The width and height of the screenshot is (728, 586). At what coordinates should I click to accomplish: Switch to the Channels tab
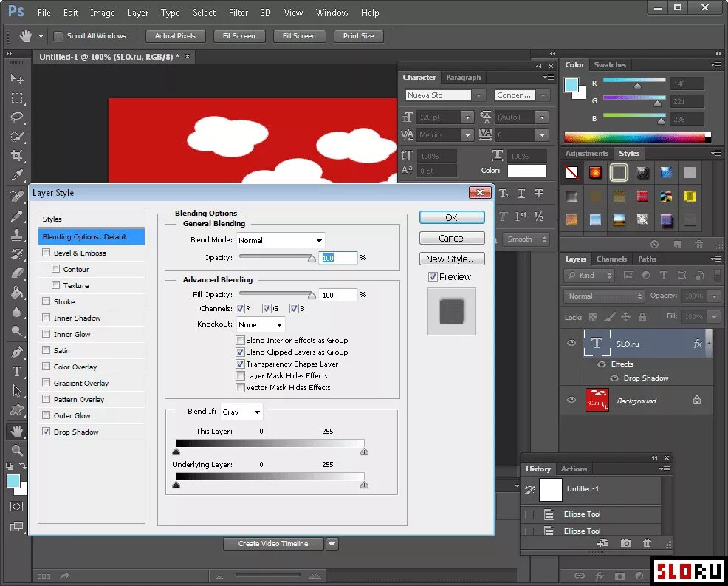click(611, 259)
